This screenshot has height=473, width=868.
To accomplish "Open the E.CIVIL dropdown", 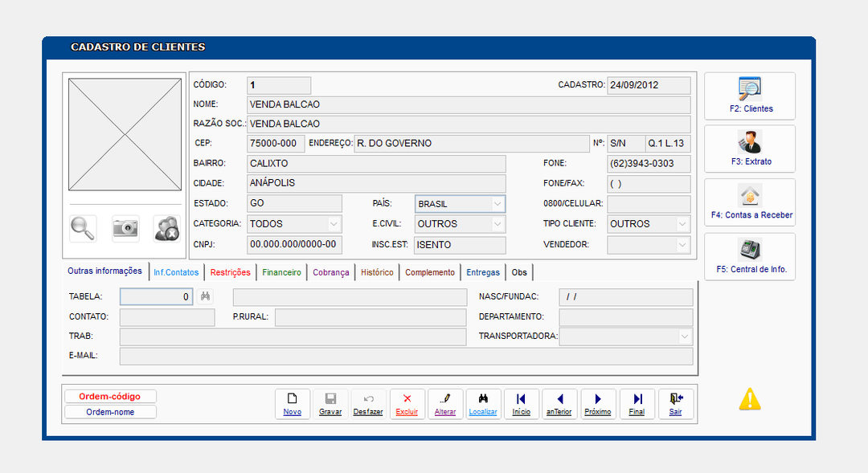I will pos(497,224).
